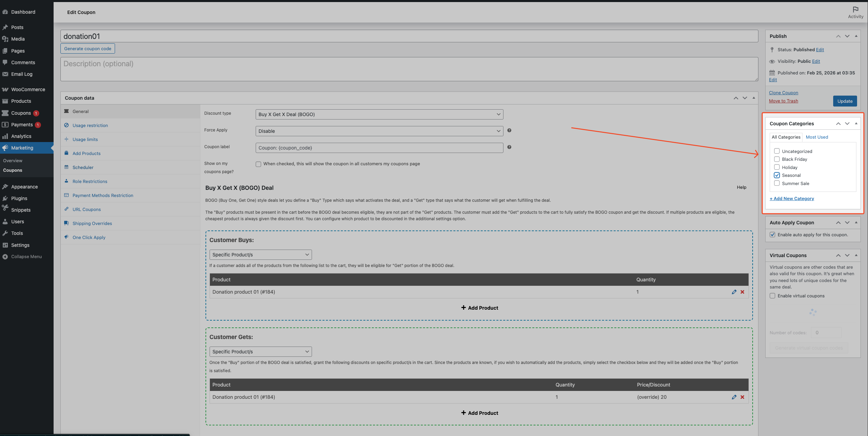
Task: Click the Activity flag icon
Action: coord(855,10)
